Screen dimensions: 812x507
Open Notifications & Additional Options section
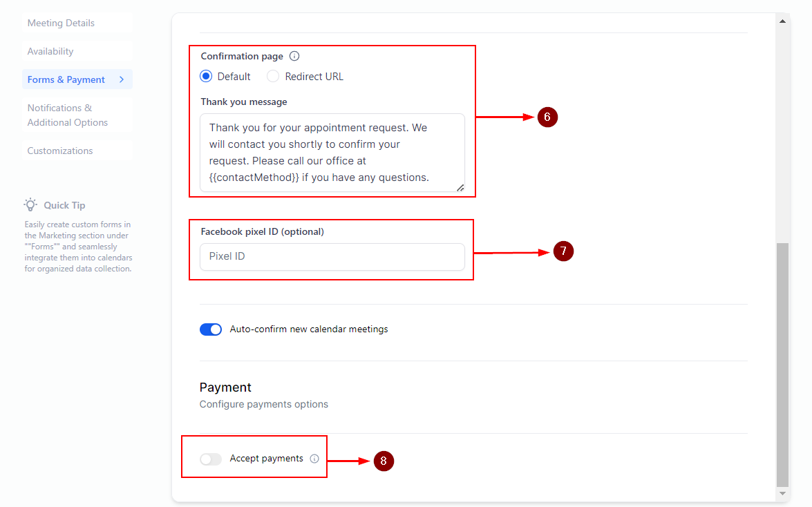point(68,115)
